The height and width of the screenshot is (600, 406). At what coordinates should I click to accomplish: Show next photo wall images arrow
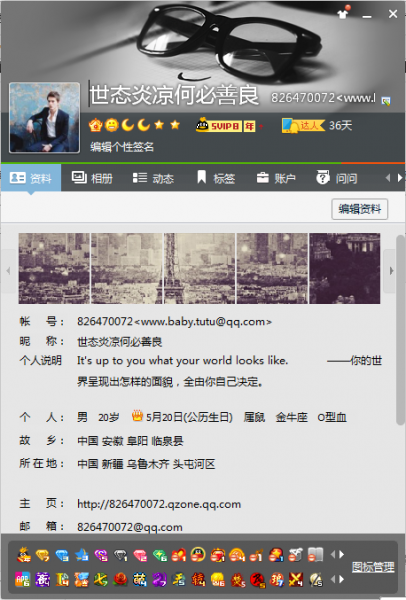click(x=391, y=271)
